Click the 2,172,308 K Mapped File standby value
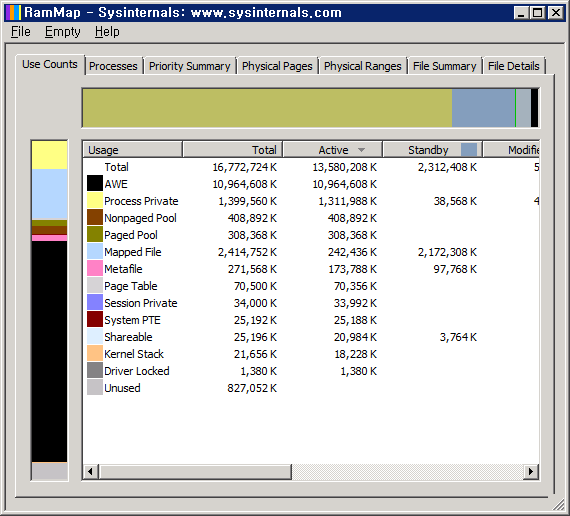The height and width of the screenshot is (516, 570). (x=447, y=252)
